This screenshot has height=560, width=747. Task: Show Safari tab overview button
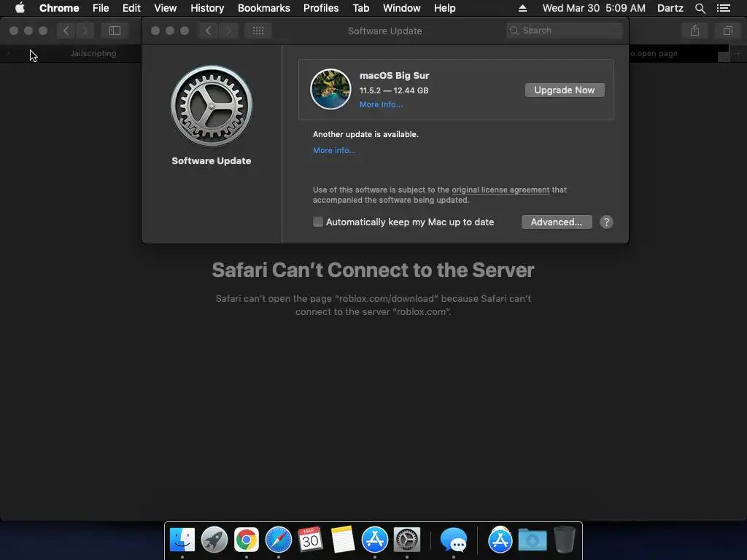[728, 31]
